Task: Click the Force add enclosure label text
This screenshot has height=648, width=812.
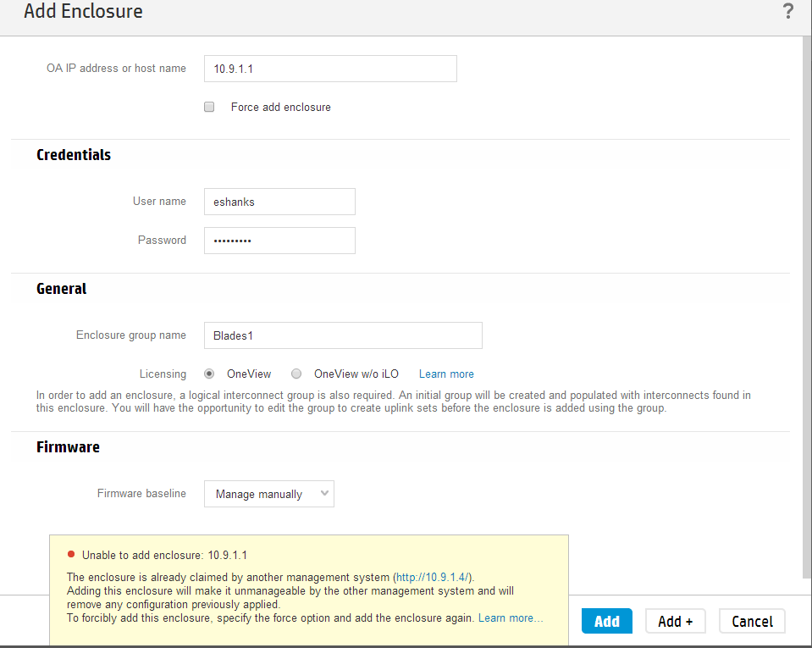Action: (x=280, y=108)
